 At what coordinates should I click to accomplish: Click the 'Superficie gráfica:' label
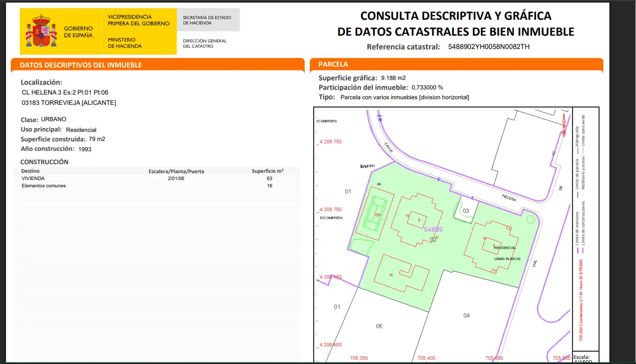pos(348,78)
